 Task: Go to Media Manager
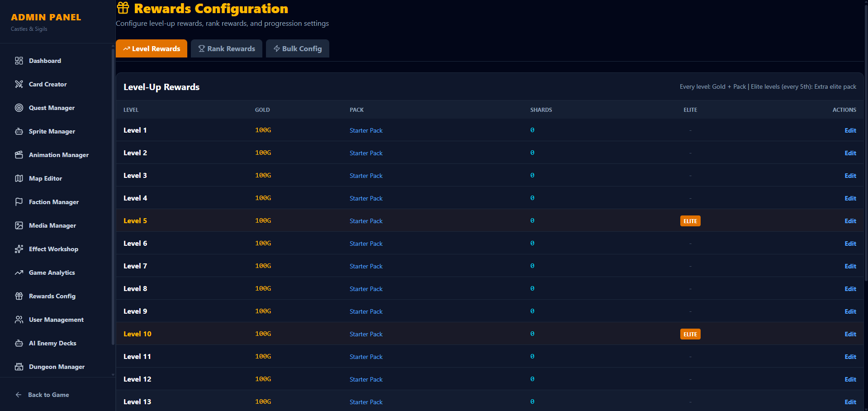point(56,225)
